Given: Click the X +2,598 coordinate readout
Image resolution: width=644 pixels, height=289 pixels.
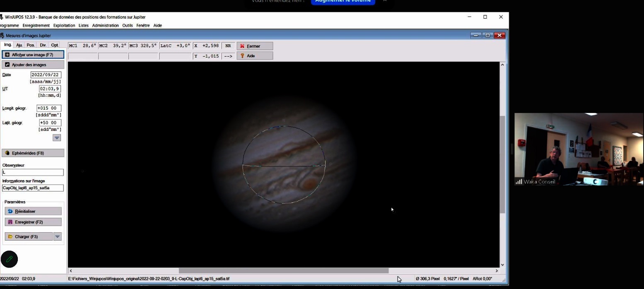Looking at the screenshot, I should 207,46.
